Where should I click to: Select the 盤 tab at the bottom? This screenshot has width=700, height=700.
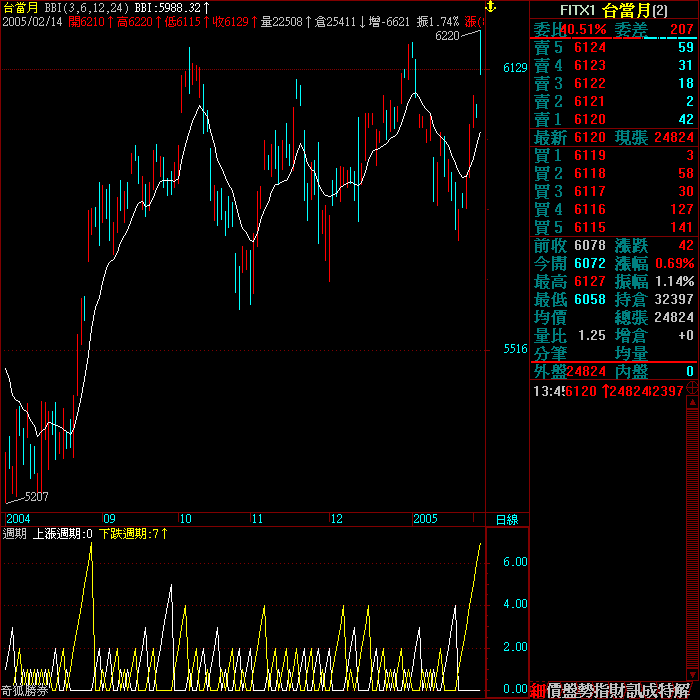click(569, 689)
